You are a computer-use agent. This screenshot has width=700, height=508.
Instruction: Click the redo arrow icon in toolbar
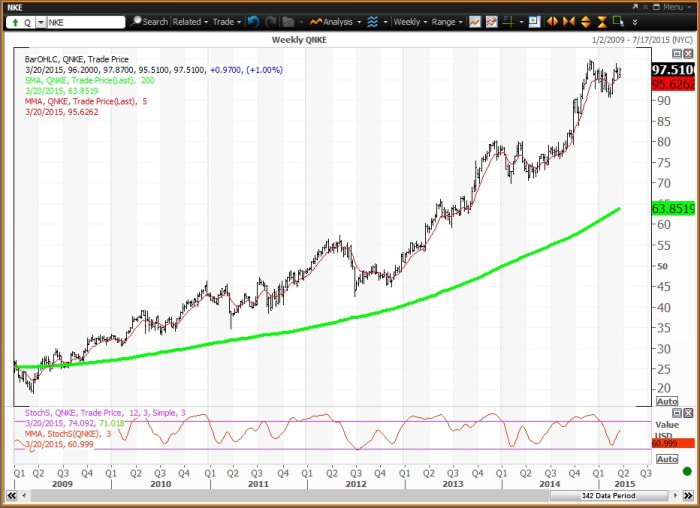(269, 21)
